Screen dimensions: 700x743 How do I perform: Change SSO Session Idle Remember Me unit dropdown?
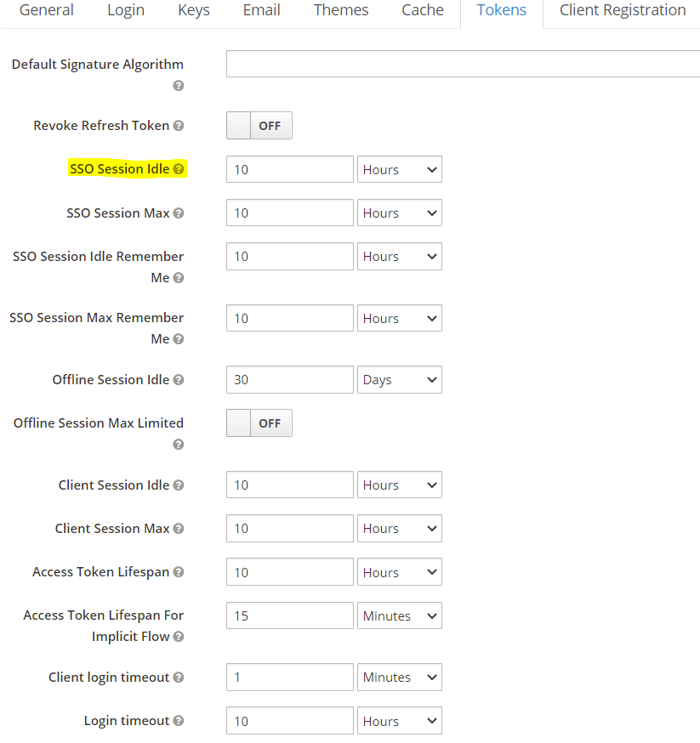[400, 257]
